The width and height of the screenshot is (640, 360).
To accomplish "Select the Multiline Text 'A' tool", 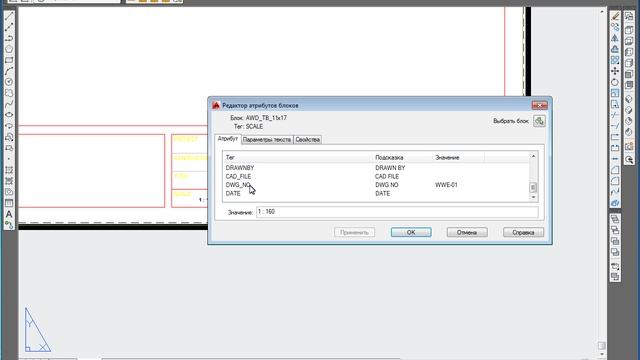I will click(9, 214).
